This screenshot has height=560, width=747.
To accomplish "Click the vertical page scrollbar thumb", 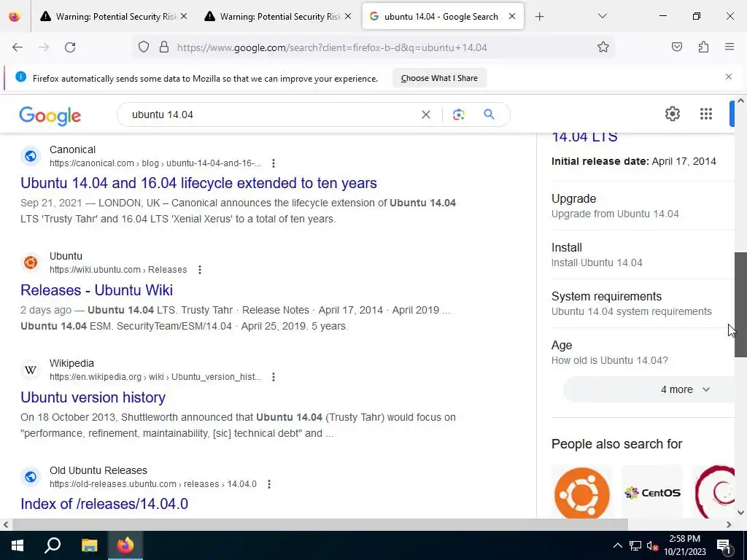I will click(x=740, y=304).
